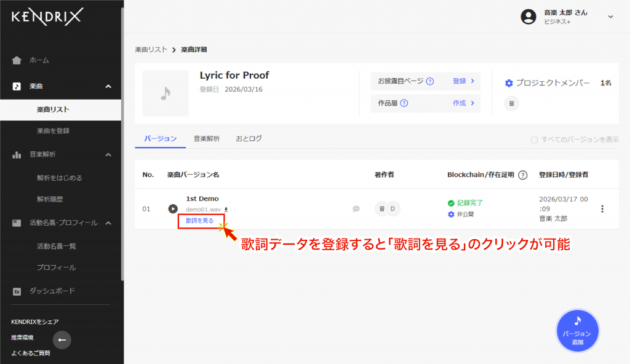
Task: Collapse the 楽曲 sidebar section
Action: pyautogui.click(x=108, y=87)
